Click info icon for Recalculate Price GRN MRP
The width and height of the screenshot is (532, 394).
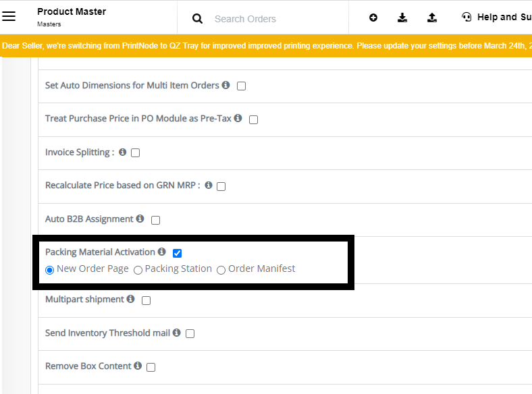click(x=209, y=185)
